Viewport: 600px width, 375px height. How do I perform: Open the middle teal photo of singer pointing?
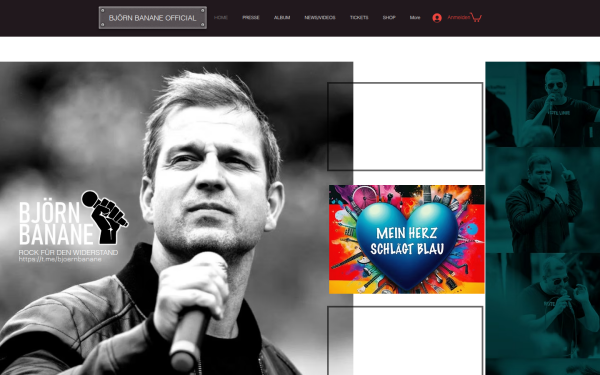coord(543,200)
